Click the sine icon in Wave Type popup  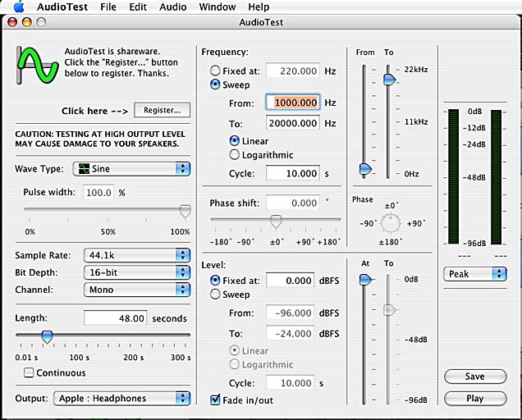(84, 169)
